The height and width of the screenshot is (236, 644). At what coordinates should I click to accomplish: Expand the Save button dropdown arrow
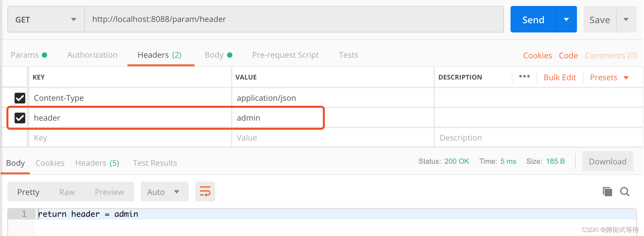point(626,20)
